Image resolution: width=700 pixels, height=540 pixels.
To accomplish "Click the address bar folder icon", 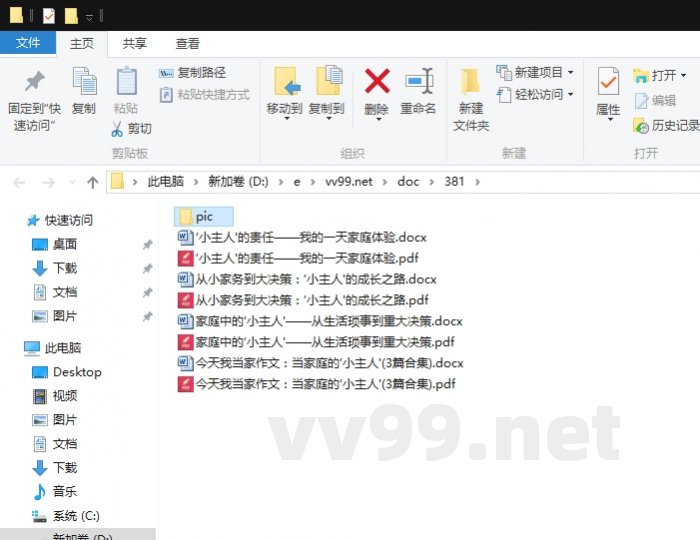I will 117,182.
